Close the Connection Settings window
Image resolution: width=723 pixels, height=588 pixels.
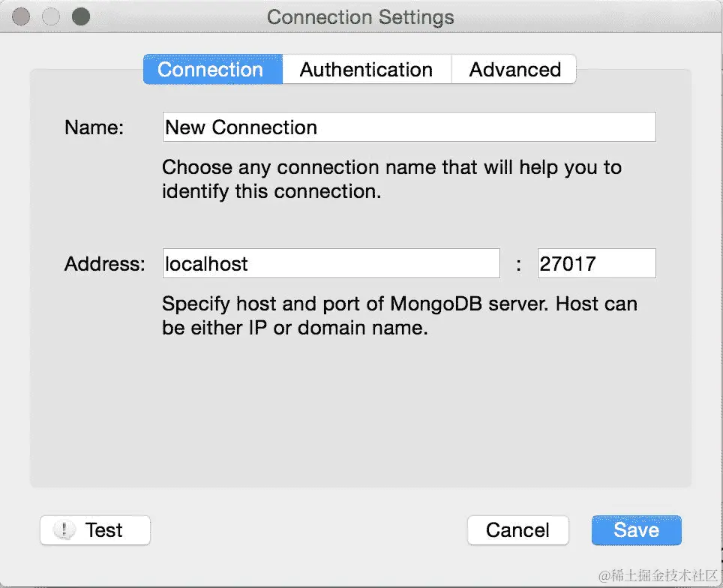pyautogui.click(x=21, y=16)
